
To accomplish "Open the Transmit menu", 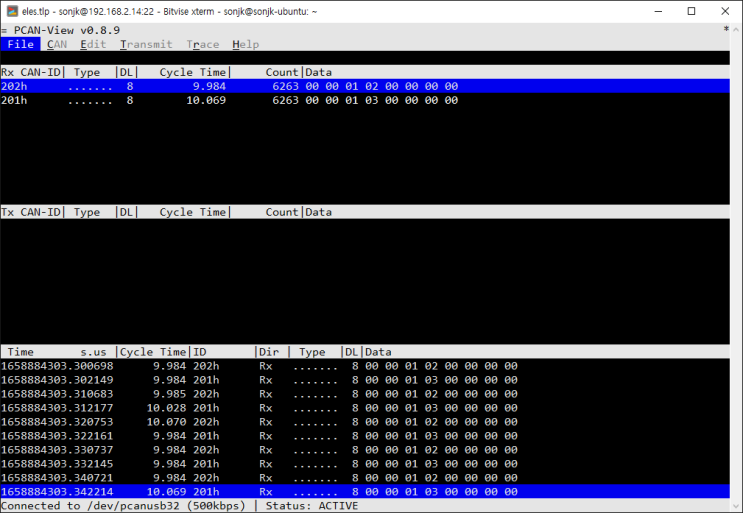I will pos(146,44).
